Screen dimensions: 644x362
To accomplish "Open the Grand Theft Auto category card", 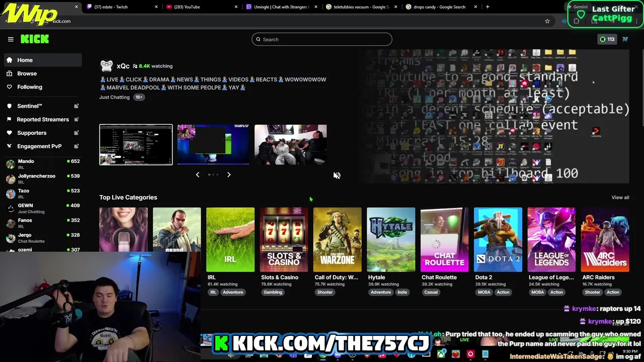I will pyautogui.click(x=177, y=229).
